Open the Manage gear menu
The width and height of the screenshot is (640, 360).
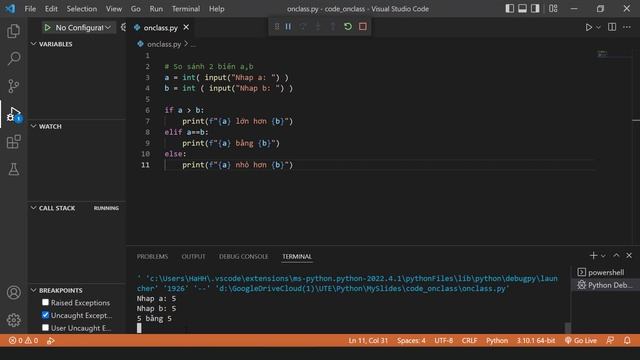point(13,320)
